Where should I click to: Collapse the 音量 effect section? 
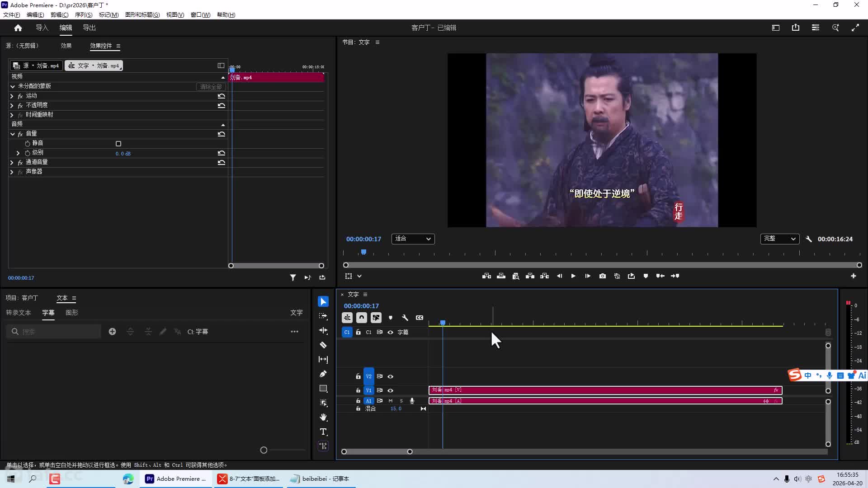[x=12, y=134]
